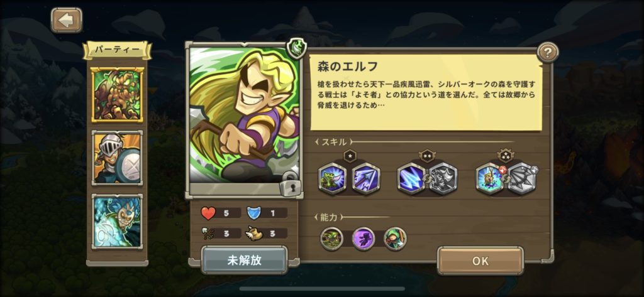Click the 未解放 locked button
Screen dimensions: 644x297
point(245,261)
